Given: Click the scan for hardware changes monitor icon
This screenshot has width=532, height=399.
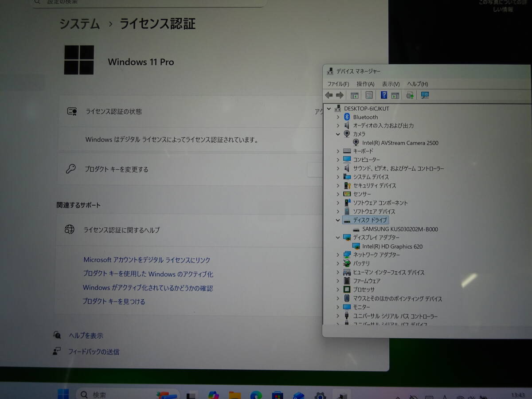Looking at the screenshot, I should coord(425,95).
